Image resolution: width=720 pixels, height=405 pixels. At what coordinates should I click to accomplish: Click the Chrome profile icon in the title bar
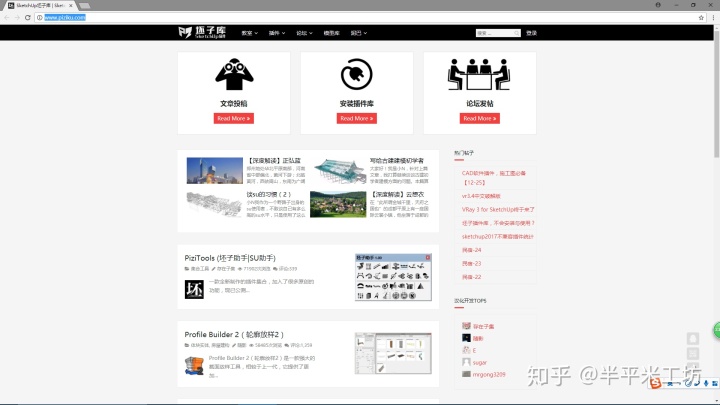(x=658, y=5)
